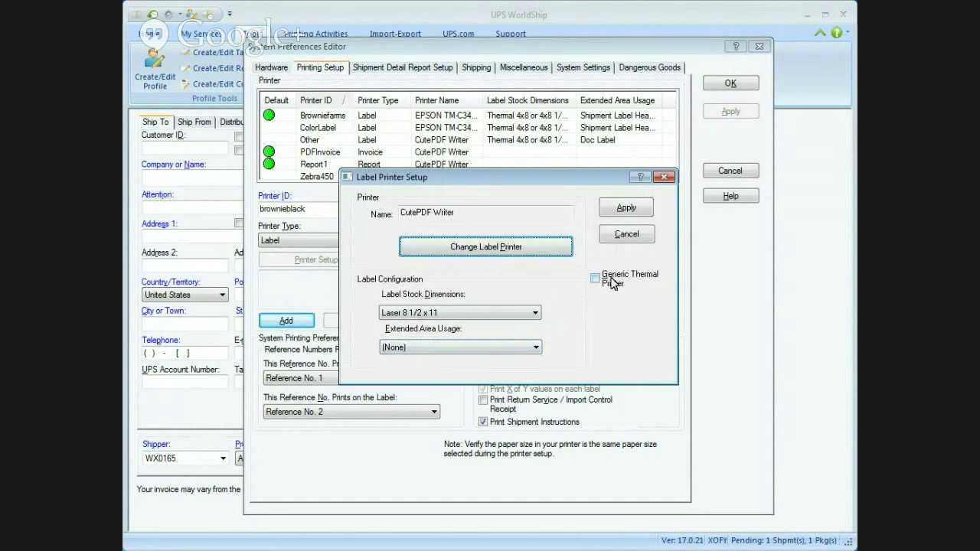The height and width of the screenshot is (551, 980).
Task: Check Print Return Service / Import Control Receipt
Action: click(483, 400)
